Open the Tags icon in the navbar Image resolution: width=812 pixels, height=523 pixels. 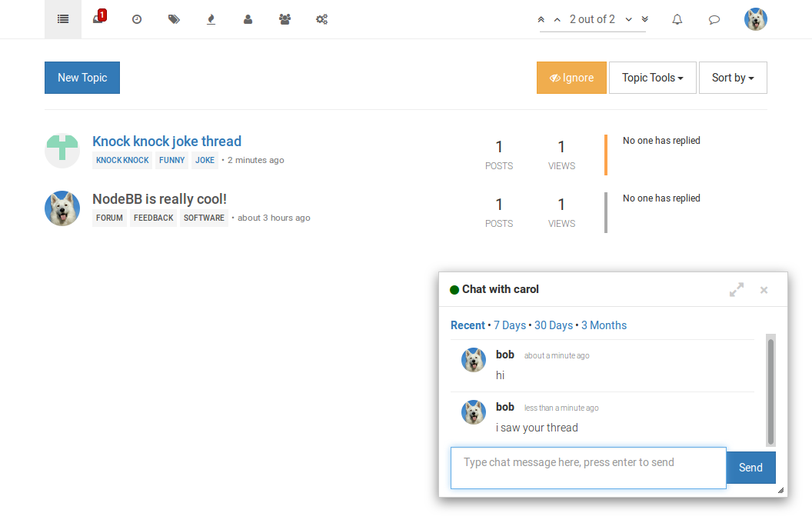click(x=173, y=19)
